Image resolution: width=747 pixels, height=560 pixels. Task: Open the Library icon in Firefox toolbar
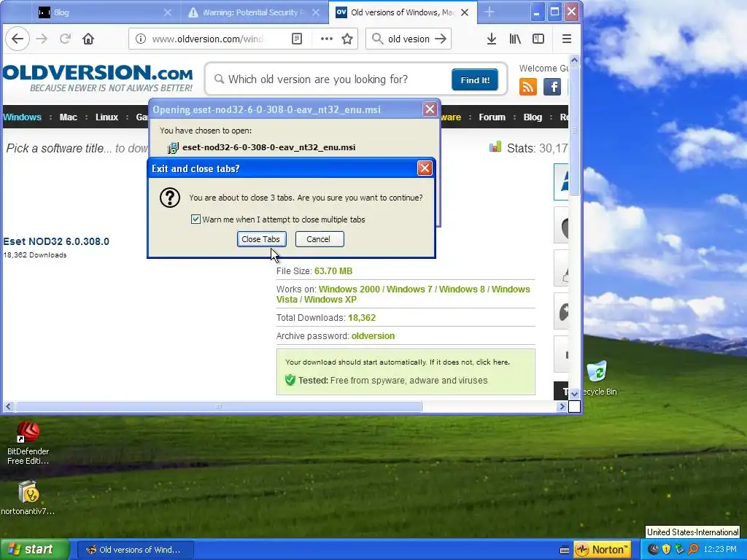pos(515,39)
